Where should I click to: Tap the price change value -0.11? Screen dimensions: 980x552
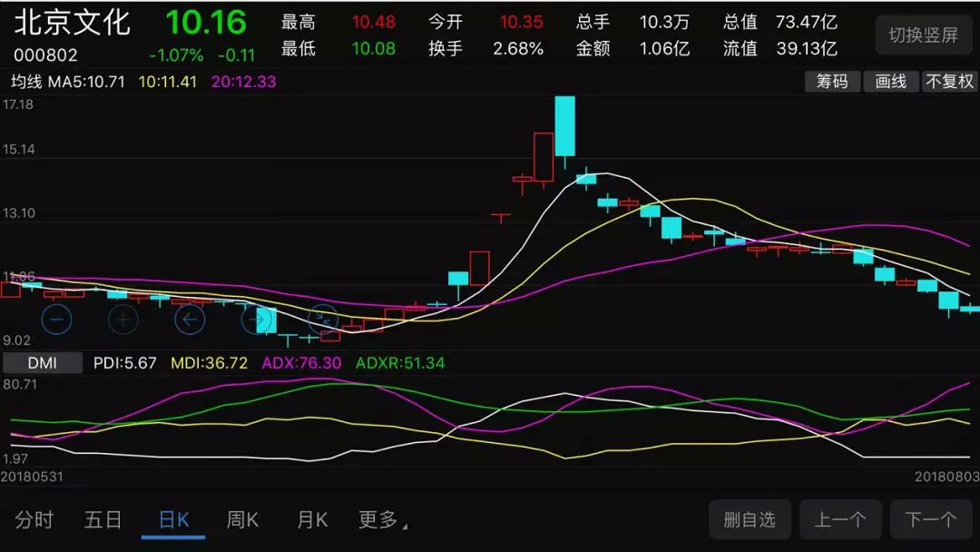[236, 55]
